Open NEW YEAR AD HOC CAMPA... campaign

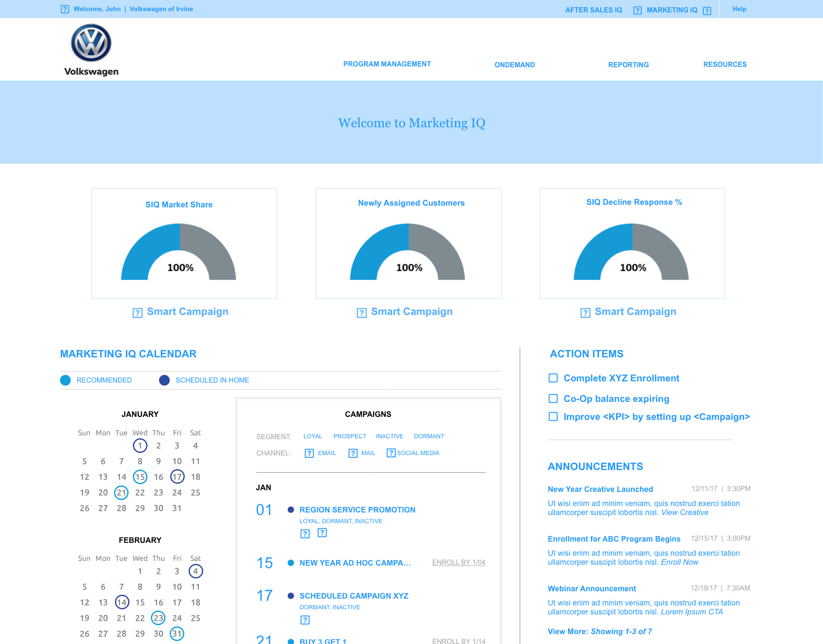pyautogui.click(x=355, y=563)
